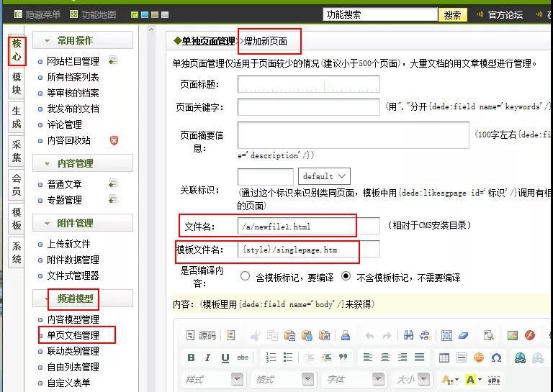553x392 pixels.
Task: Open 单页文档管理 in the menu
Action: [x=73, y=335]
